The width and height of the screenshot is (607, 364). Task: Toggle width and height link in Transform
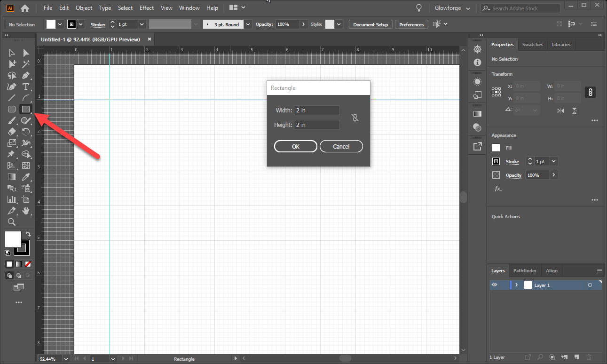(591, 92)
